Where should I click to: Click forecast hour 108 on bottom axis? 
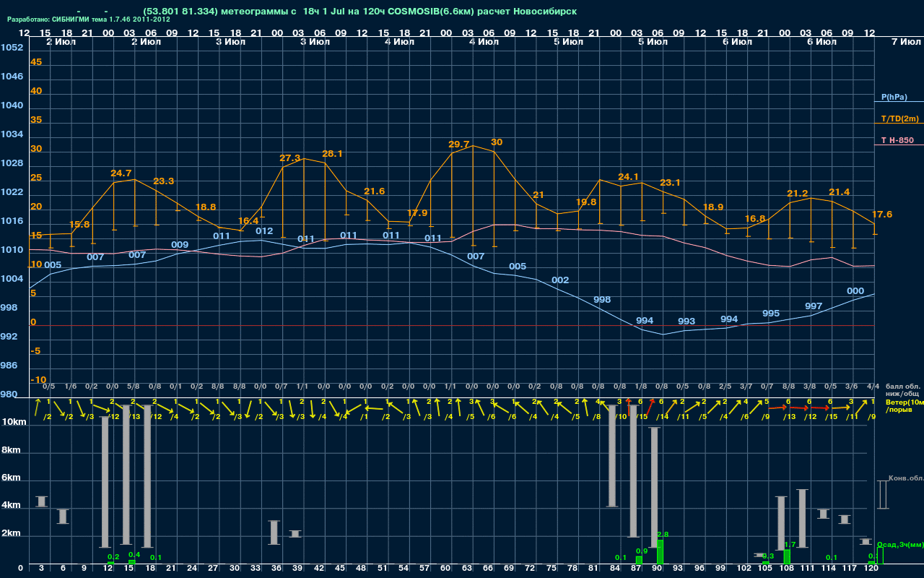(785, 569)
